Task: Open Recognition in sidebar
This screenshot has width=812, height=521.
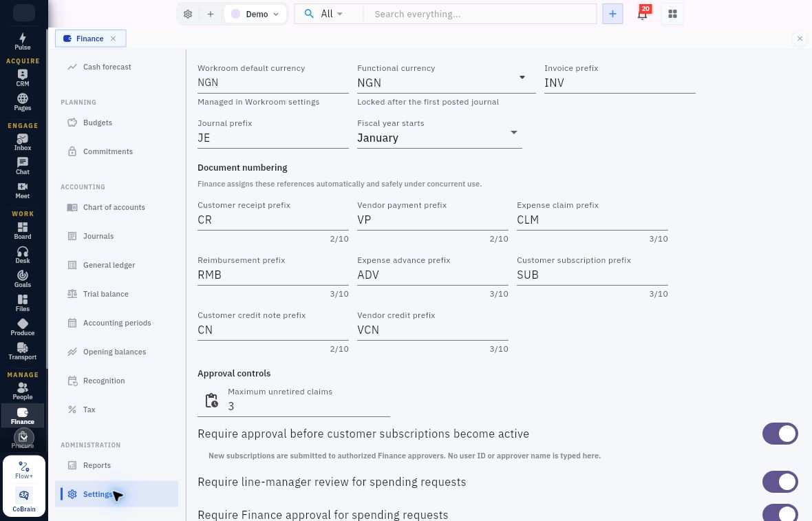Action: pos(116,381)
